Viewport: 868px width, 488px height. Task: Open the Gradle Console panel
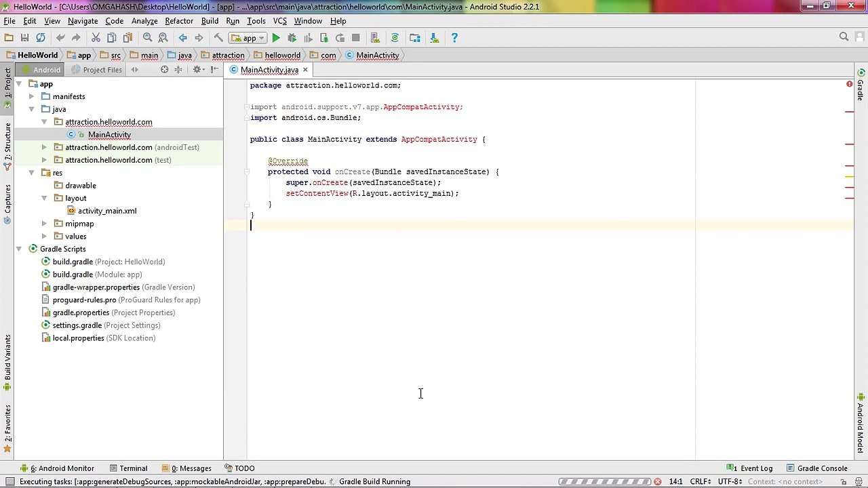pos(816,468)
